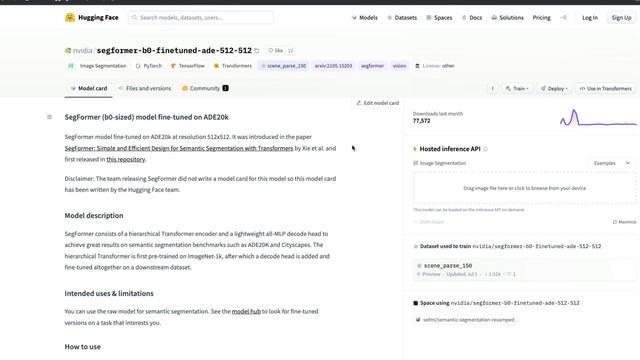Viewport: 640px width, 360px height.
Task: Open the Spaces menu item
Action: pos(439,18)
